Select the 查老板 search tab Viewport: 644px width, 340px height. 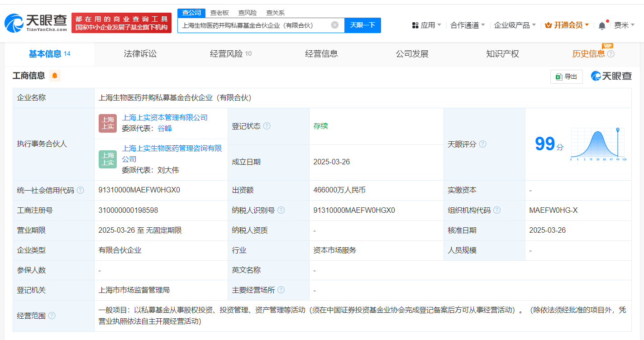tap(219, 13)
